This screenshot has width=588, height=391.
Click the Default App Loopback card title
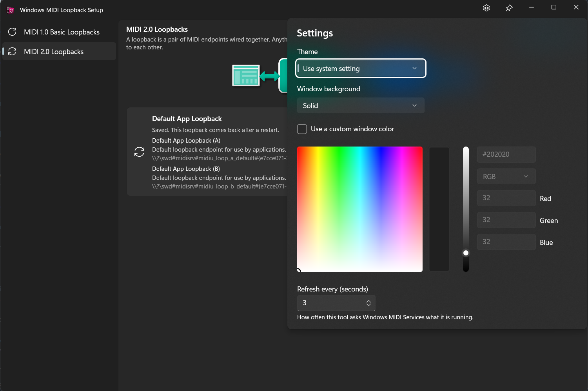click(187, 119)
